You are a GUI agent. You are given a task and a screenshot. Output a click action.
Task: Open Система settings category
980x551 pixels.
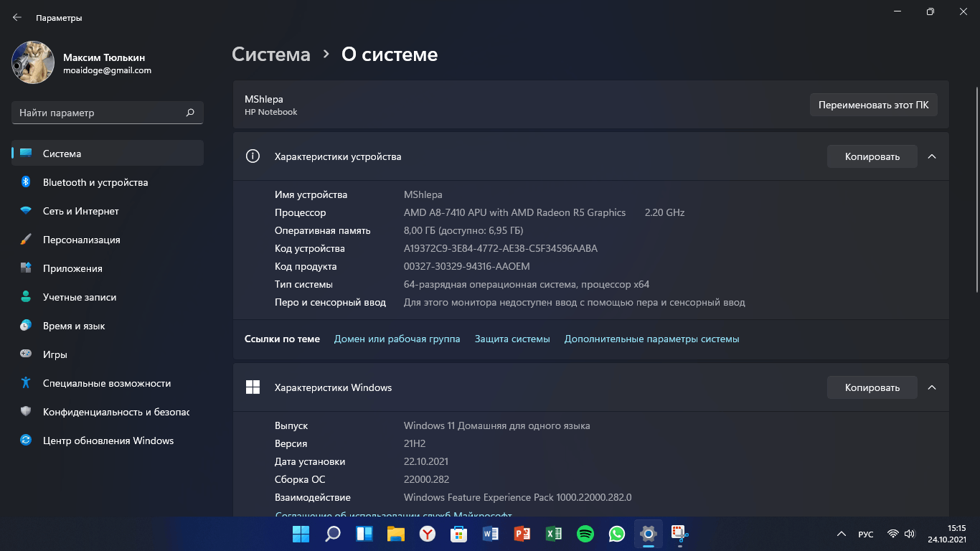(x=108, y=154)
